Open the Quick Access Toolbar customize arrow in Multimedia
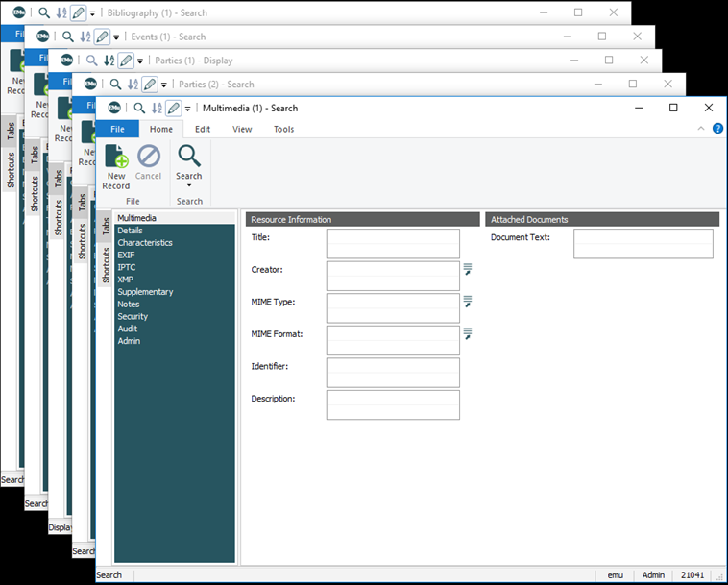 pos(188,110)
